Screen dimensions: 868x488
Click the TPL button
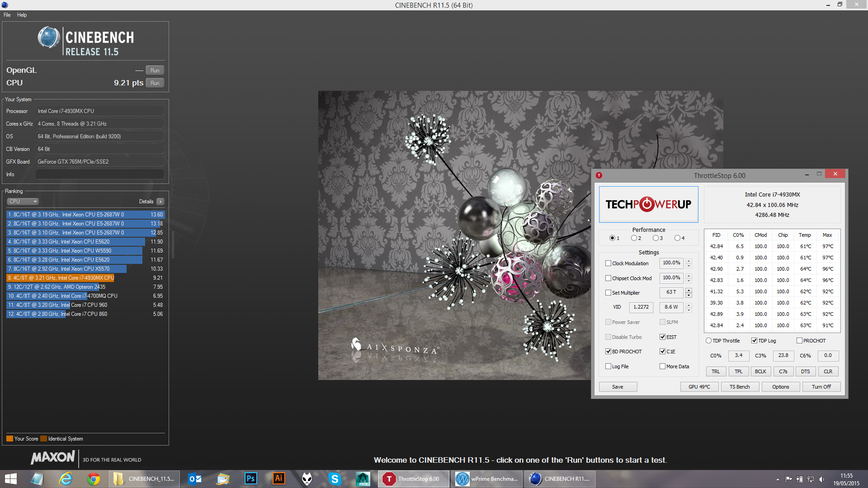point(738,371)
